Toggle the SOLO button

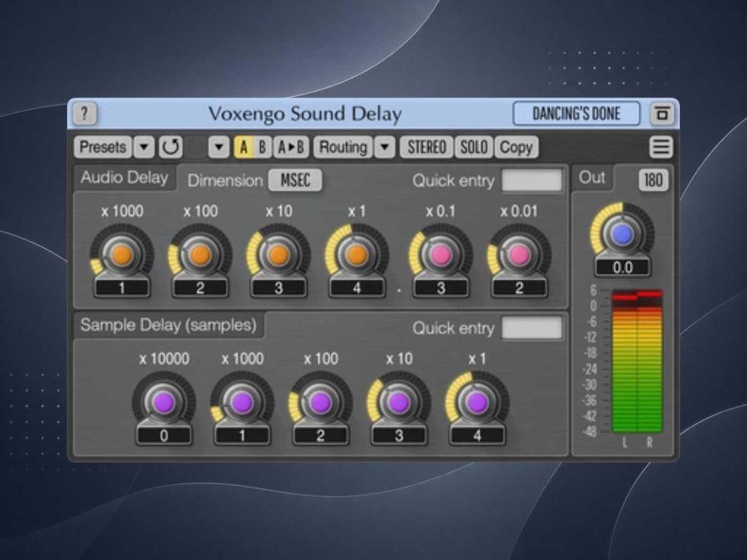tap(473, 147)
